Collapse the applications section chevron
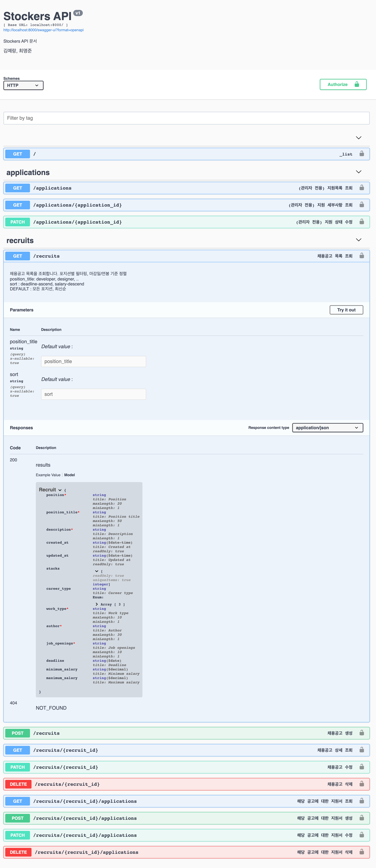Viewport: 376px width, 868px height. coord(359,171)
